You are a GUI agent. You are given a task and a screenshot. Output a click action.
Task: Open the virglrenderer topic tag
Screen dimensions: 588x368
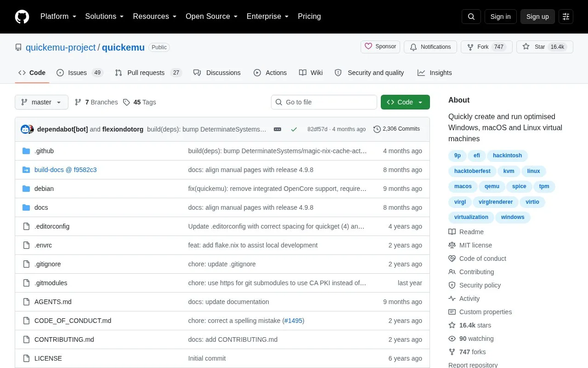pos(496,202)
